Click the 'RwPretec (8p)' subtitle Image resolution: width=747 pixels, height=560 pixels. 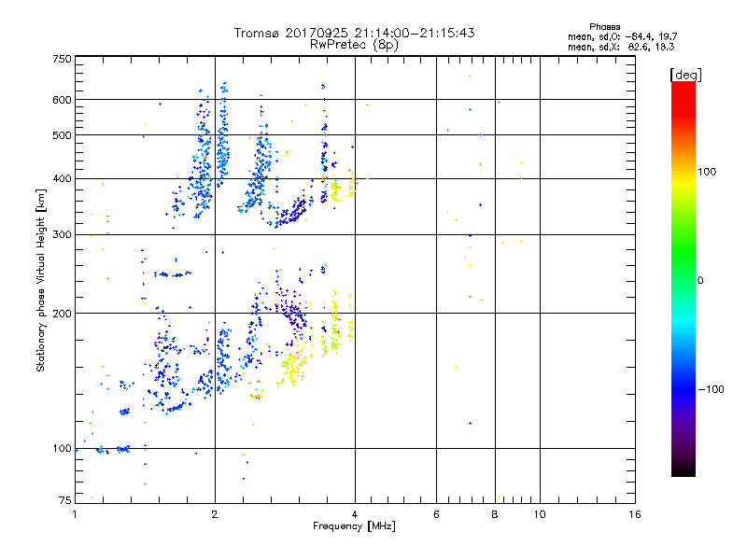[x=354, y=45]
